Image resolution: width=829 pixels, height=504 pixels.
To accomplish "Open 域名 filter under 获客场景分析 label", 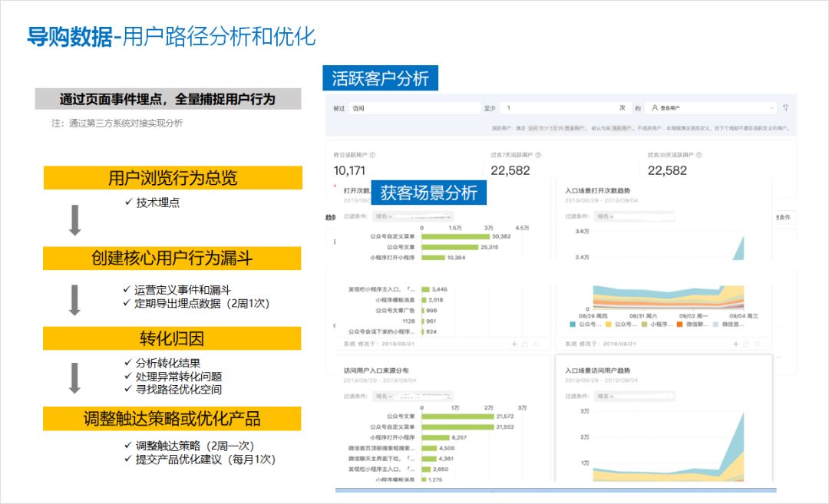I will coord(414,216).
